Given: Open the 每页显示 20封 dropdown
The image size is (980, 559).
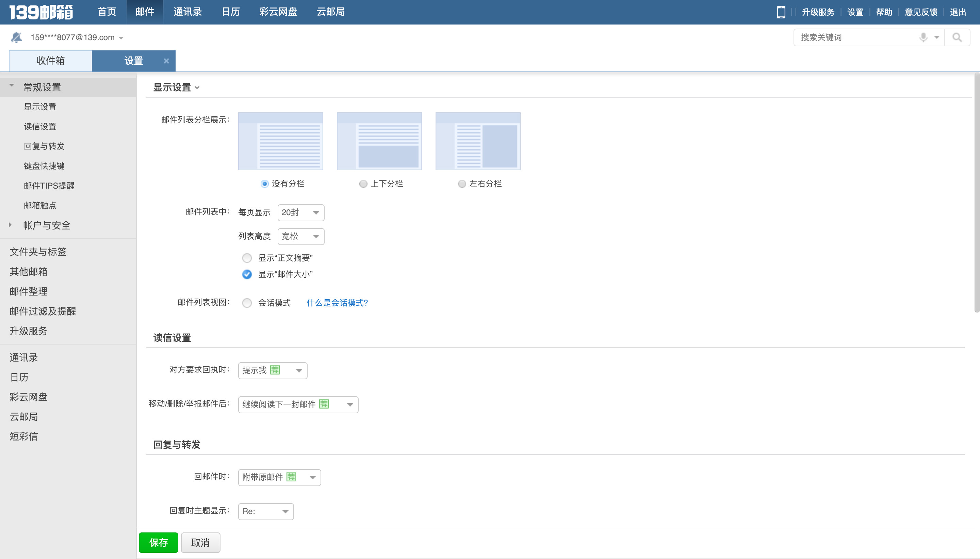Looking at the screenshot, I should coord(300,212).
